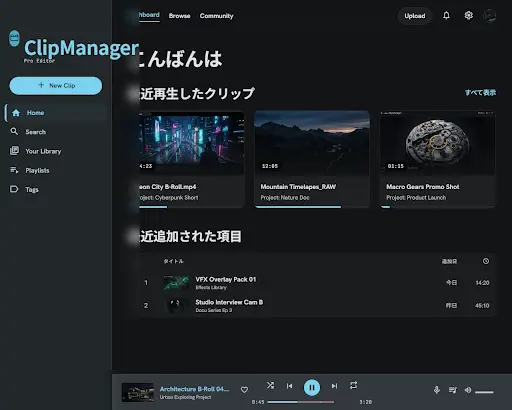Viewport: 512px width, 410px height.
Task: Click the date-added column header
Action: pyautogui.click(x=449, y=261)
